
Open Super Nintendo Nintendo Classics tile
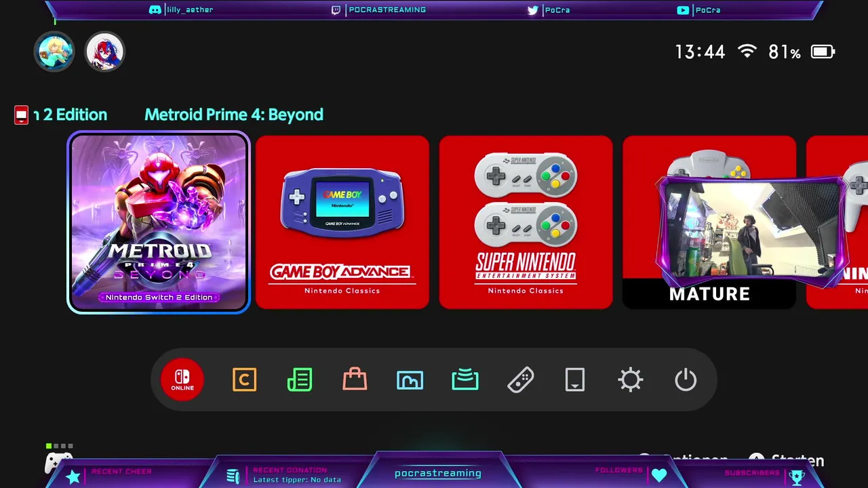click(x=526, y=222)
